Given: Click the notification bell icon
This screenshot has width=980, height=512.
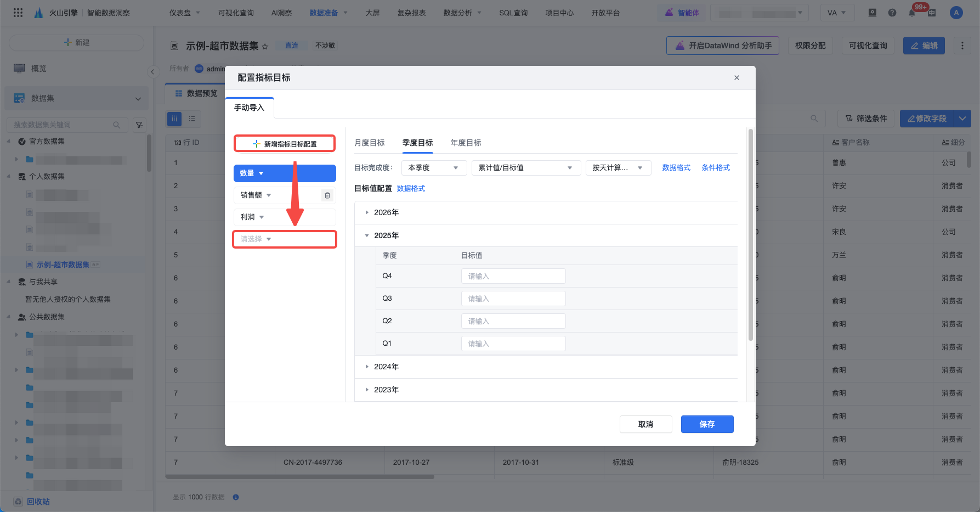Looking at the screenshot, I should coord(912,13).
